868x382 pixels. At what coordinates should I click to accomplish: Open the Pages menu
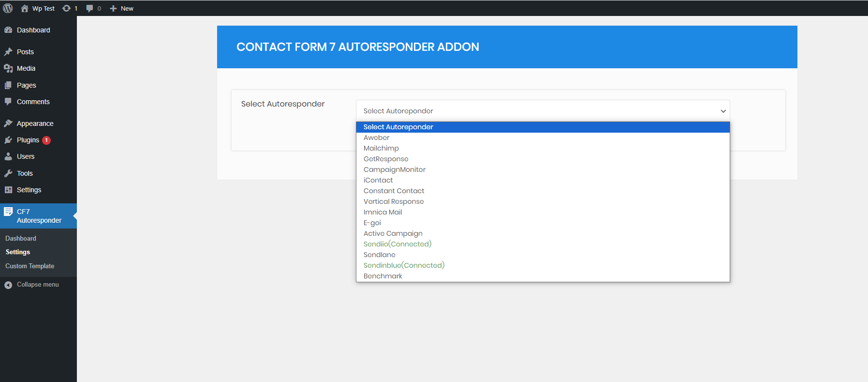(38, 85)
